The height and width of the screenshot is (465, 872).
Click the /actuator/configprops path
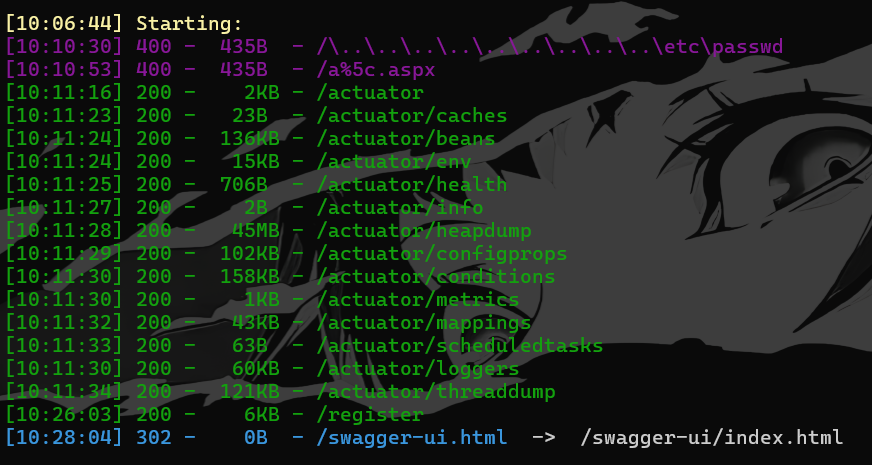(442, 254)
